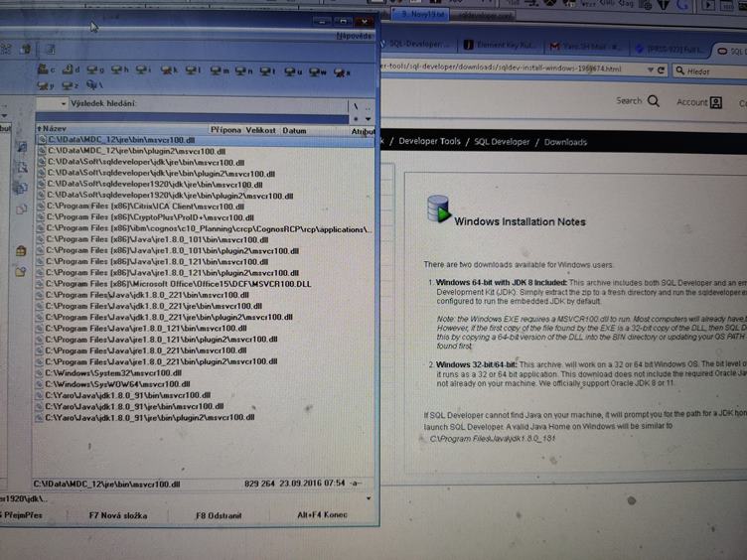Viewport: 747px width, 560px height.
Task: Select ibm cognos c10_Planning result row
Action: point(206,229)
